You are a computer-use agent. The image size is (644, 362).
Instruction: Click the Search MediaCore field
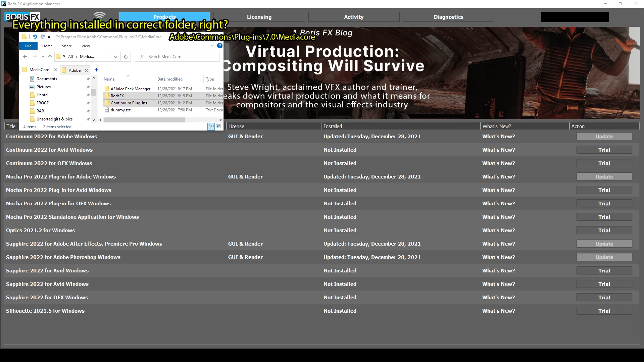pyautogui.click(x=177, y=57)
